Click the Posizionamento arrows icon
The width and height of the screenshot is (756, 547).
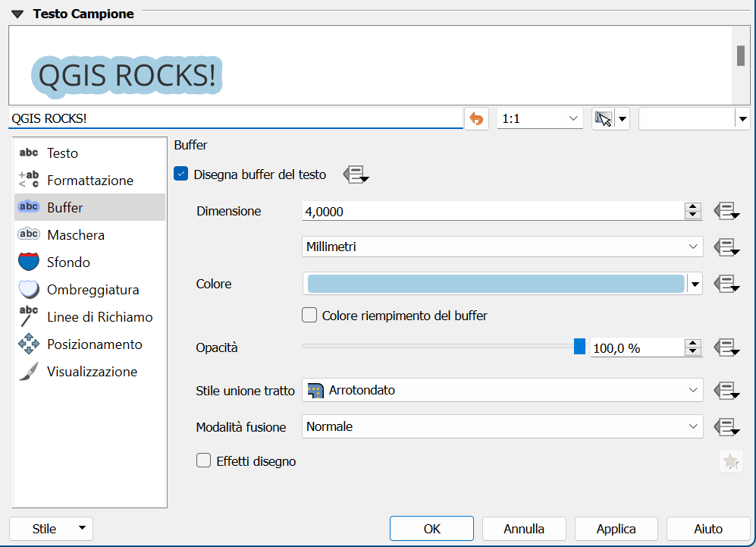(29, 344)
